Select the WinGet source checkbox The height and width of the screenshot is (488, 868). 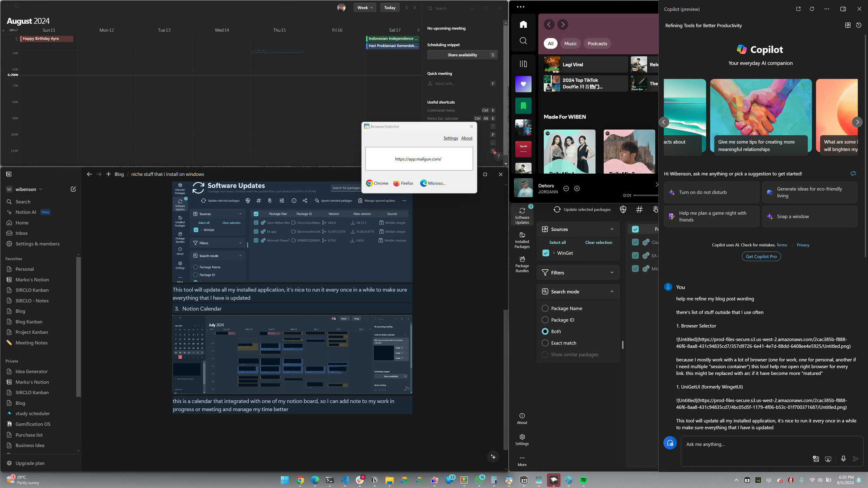point(546,252)
